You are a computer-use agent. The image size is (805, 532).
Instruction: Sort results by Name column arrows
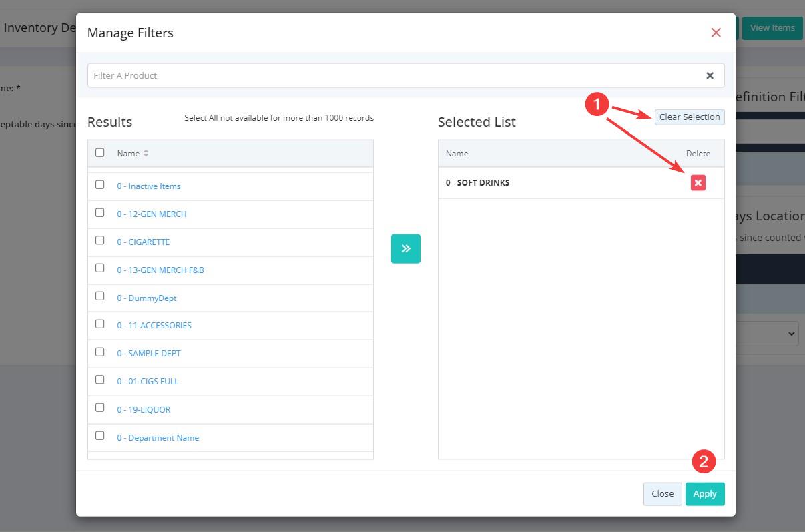pyautogui.click(x=146, y=153)
